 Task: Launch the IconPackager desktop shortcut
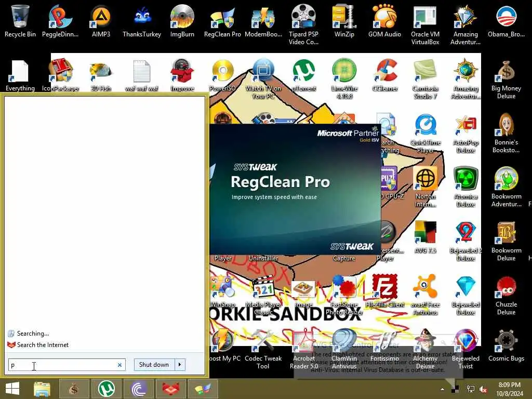click(x=60, y=75)
